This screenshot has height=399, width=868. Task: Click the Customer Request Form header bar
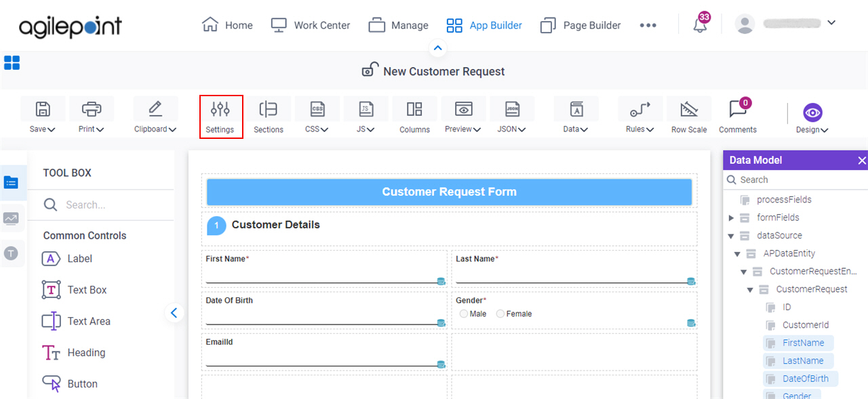click(x=449, y=192)
